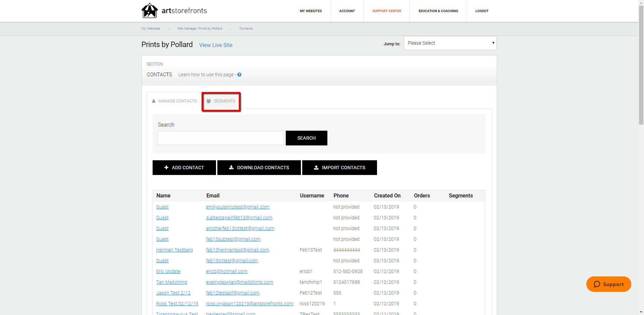644x315 pixels.
Task: Click inside the Search input field
Action: tap(220, 138)
